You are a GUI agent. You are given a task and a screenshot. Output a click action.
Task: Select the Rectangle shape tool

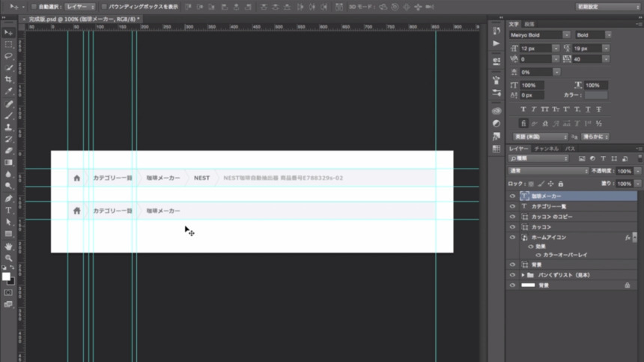click(x=8, y=234)
